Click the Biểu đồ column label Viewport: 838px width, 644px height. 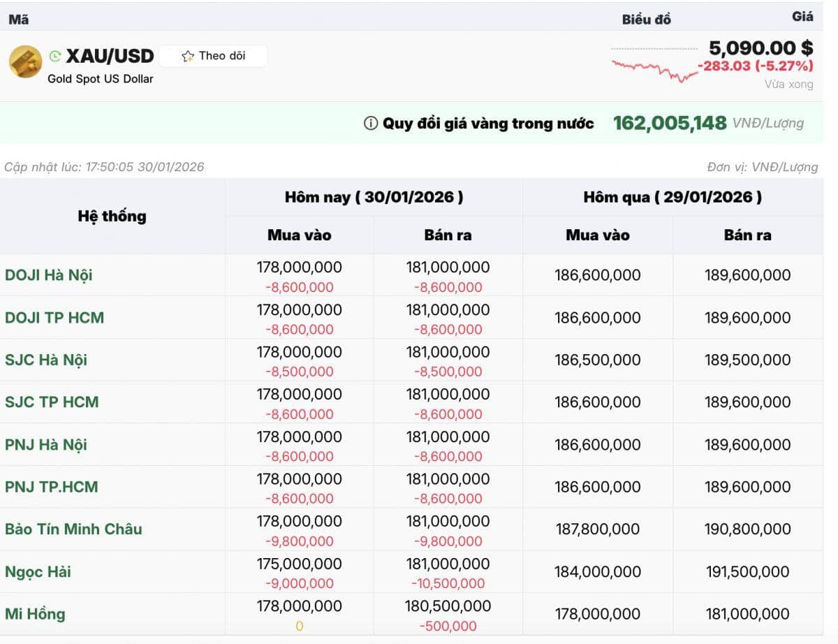coord(647,20)
